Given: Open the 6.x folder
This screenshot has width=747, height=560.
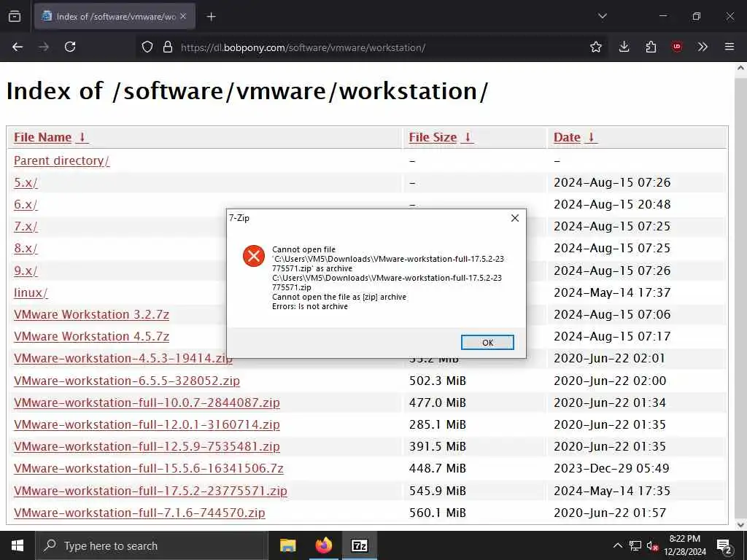Looking at the screenshot, I should pos(26,204).
